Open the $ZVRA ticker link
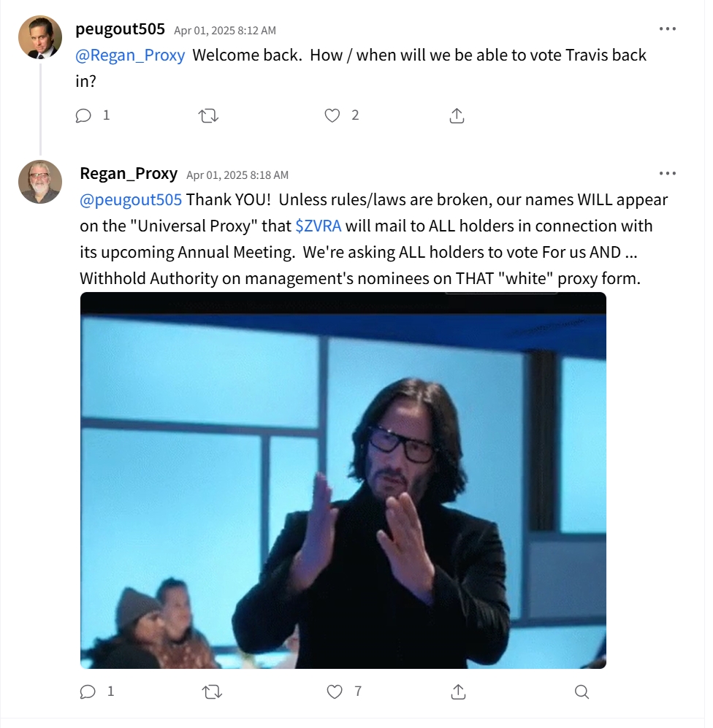Screen dimensions: 713x728 (318, 226)
